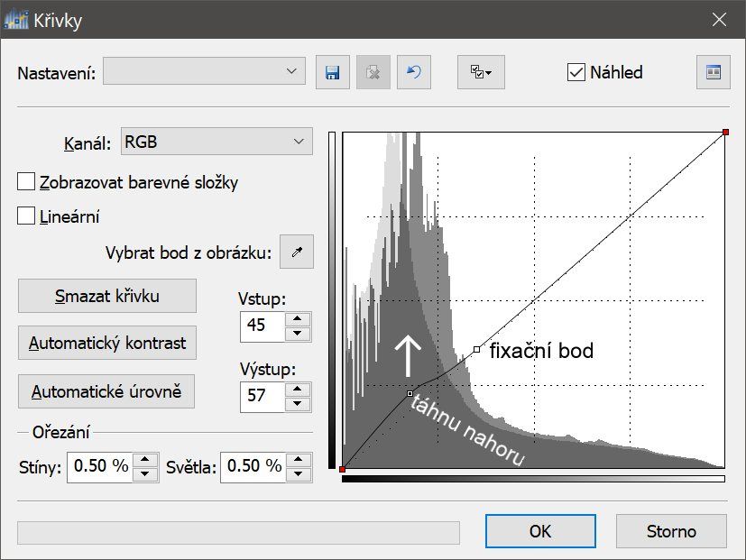Click Automatický kontrast button
Viewport: 746px width, 560px height.
pyautogui.click(x=107, y=343)
